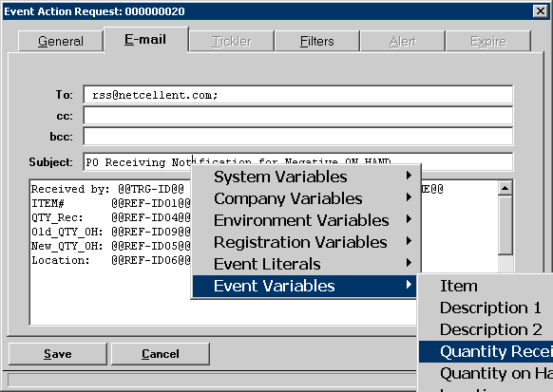Click the bcc input field
The image size is (553, 392).
pyautogui.click(x=298, y=137)
